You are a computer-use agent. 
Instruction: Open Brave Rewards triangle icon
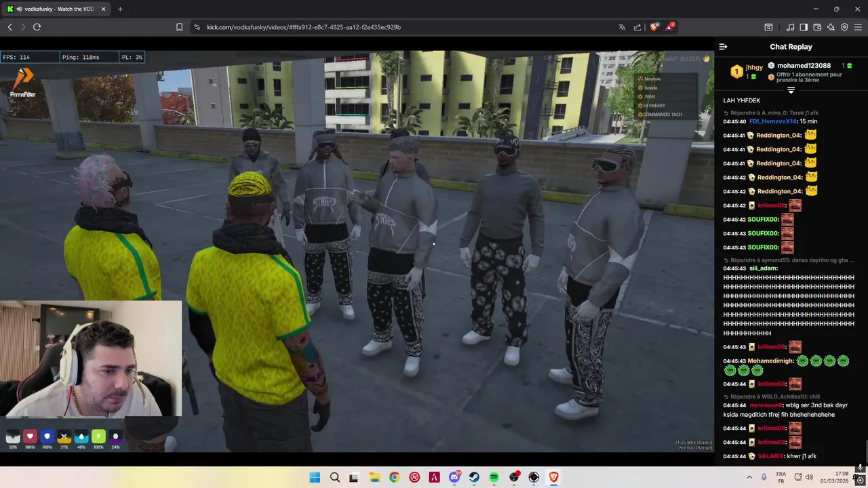point(670,27)
